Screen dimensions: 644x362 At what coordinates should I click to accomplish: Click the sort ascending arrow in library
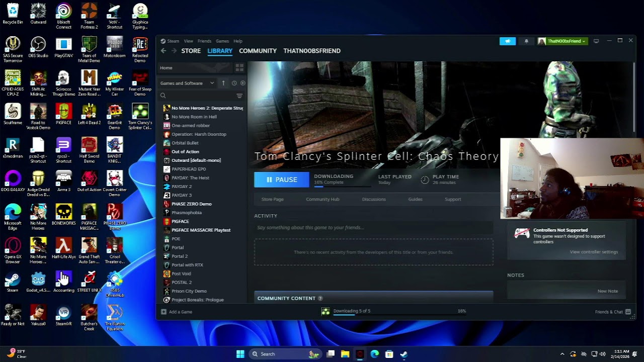[223, 83]
